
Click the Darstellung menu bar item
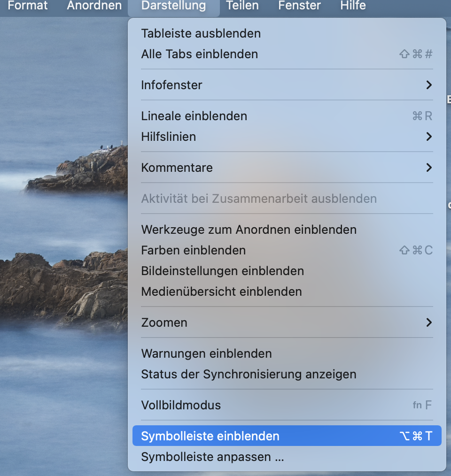(x=173, y=6)
